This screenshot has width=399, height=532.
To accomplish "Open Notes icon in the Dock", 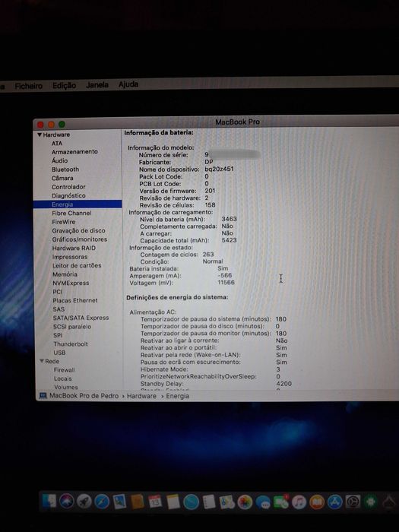I will [173, 502].
